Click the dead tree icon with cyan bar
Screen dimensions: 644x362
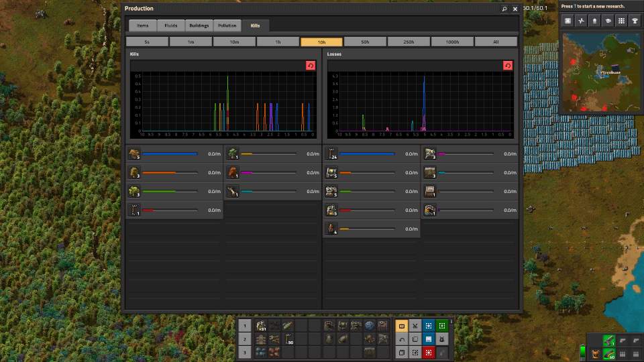click(233, 191)
